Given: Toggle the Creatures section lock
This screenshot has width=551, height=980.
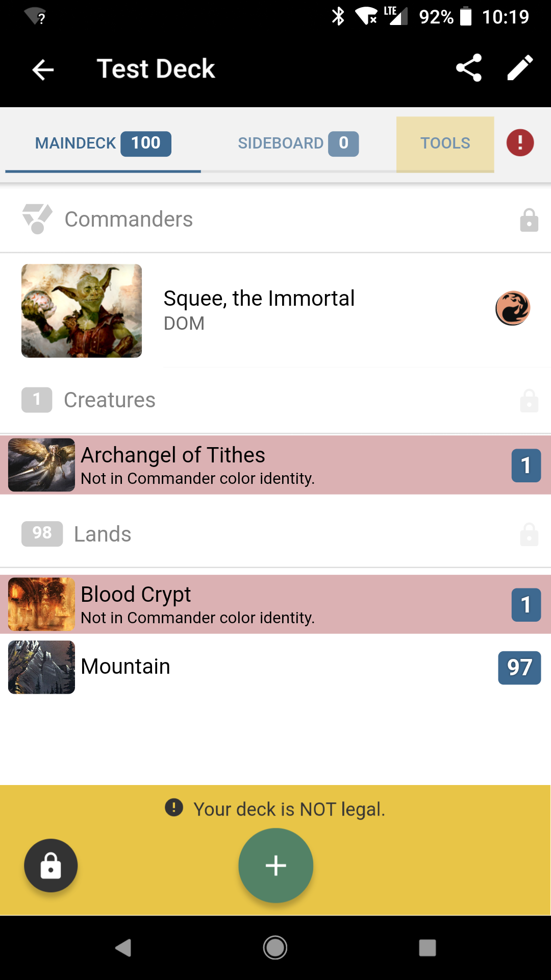Looking at the screenshot, I should [529, 401].
